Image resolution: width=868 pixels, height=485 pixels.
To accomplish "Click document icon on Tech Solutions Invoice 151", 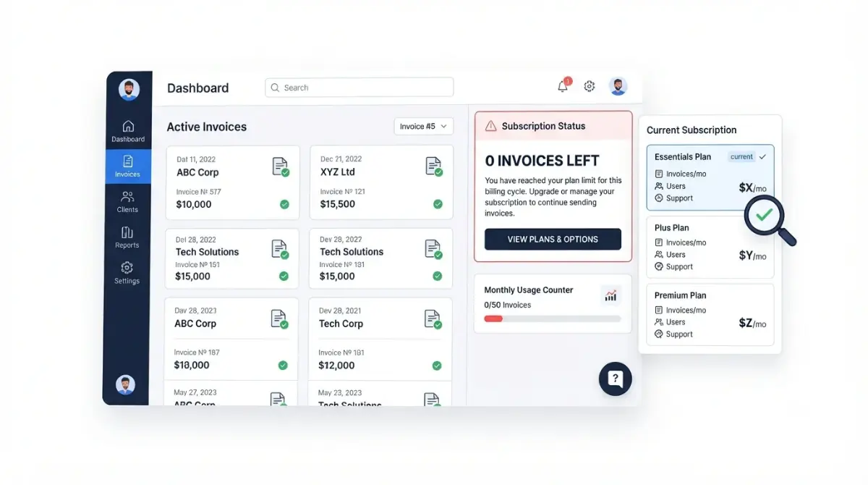I will [279, 249].
